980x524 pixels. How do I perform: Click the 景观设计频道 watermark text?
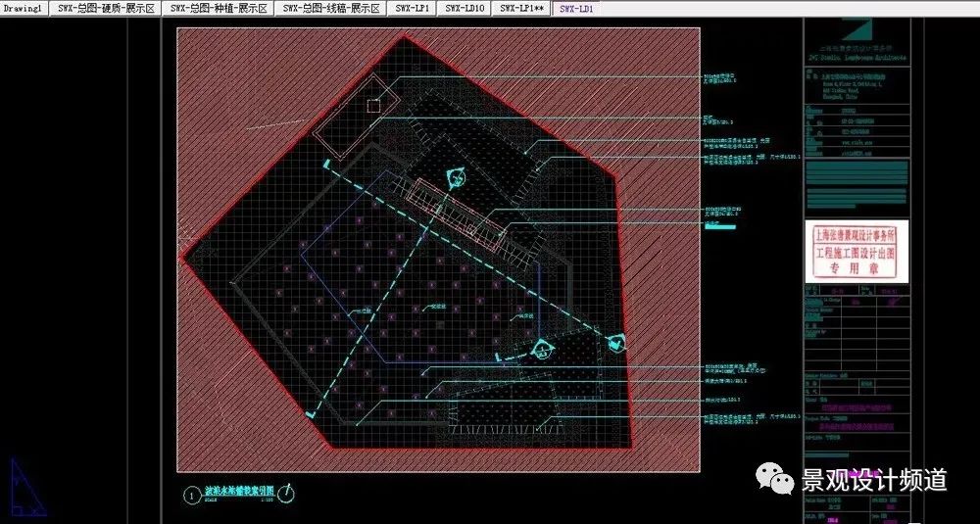[x=874, y=480]
